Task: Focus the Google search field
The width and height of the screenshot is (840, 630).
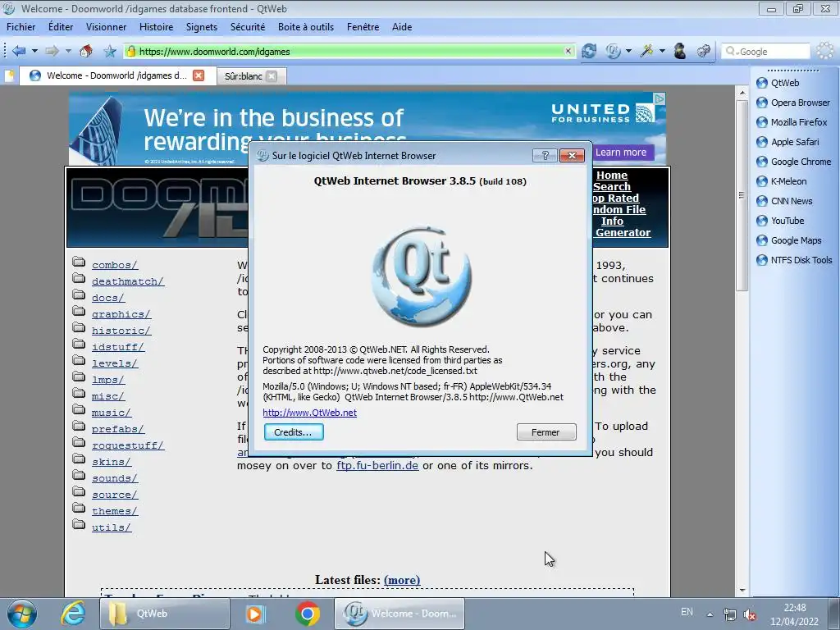Action: 765,52
